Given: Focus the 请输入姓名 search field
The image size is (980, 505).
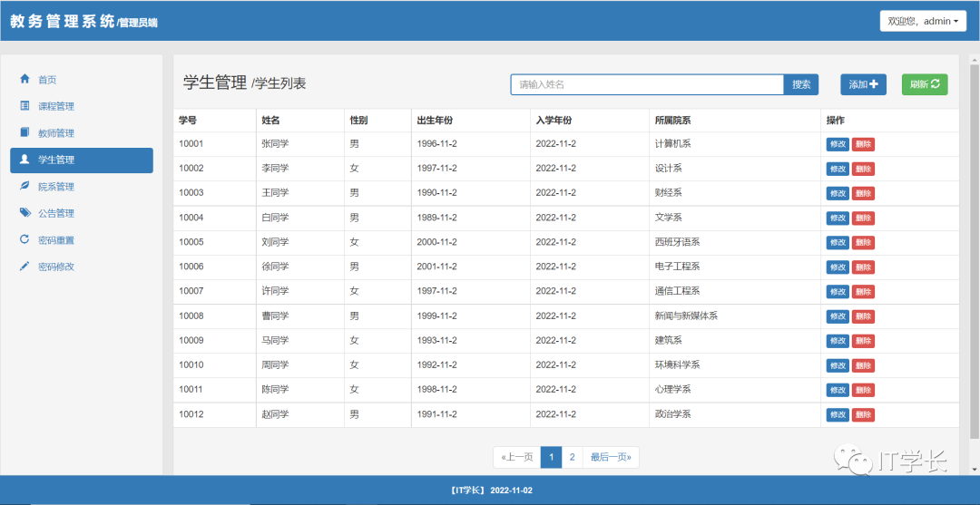Looking at the screenshot, I should (647, 84).
